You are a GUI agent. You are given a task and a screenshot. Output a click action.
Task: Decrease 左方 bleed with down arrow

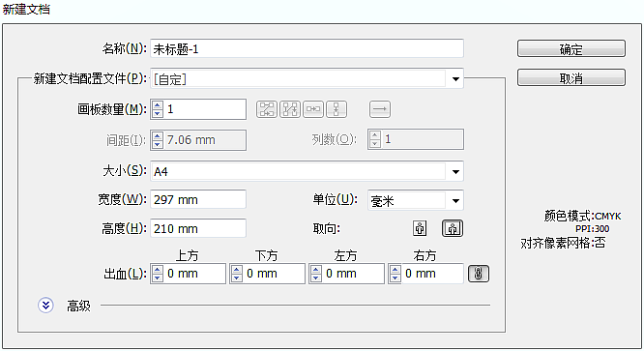[x=316, y=278]
